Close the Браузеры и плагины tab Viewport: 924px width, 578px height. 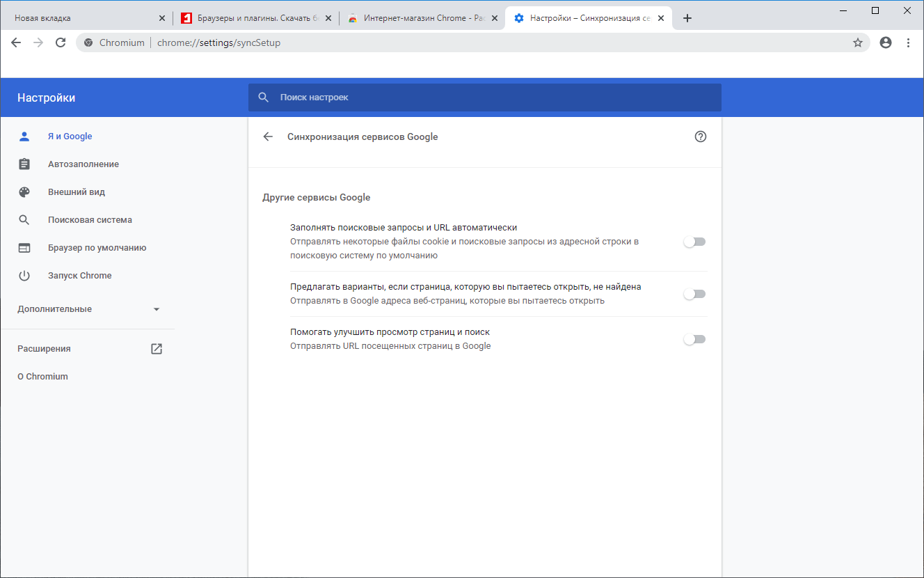tap(328, 18)
